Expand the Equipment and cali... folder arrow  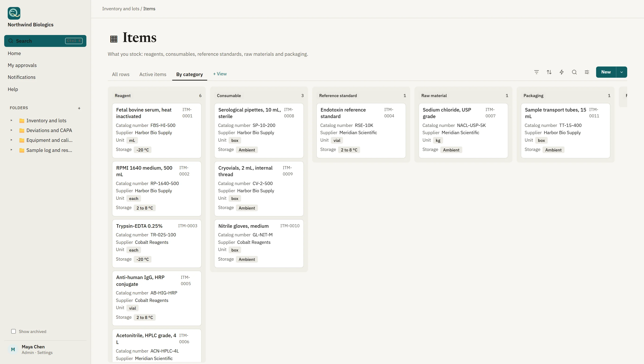coord(11,140)
